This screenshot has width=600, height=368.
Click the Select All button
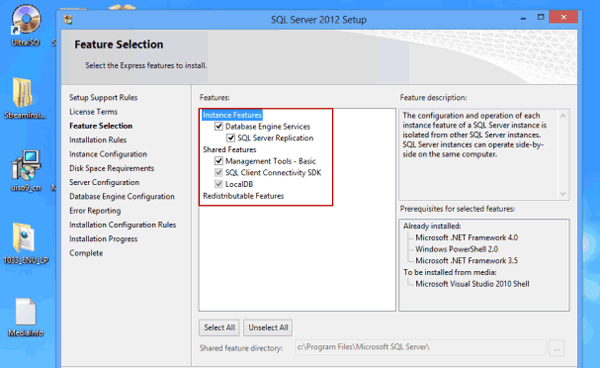coord(219,328)
